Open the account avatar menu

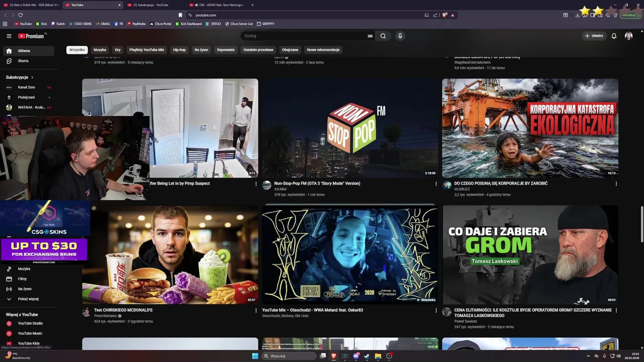tap(628, 36)
